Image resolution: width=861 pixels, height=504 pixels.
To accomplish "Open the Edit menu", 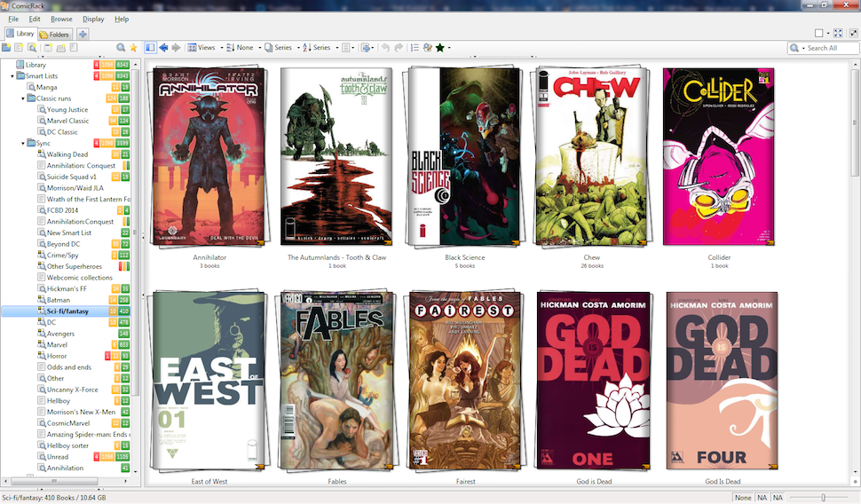I will tap(35, 19).
